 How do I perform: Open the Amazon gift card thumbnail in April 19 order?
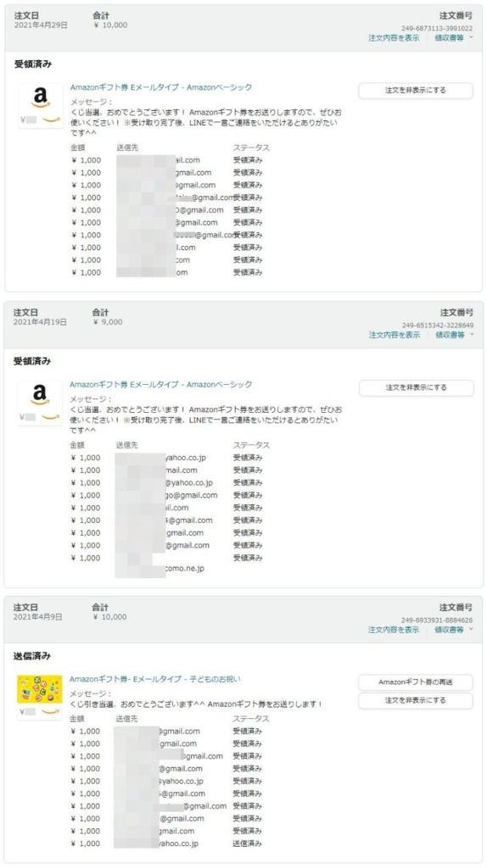click(39, 403)
